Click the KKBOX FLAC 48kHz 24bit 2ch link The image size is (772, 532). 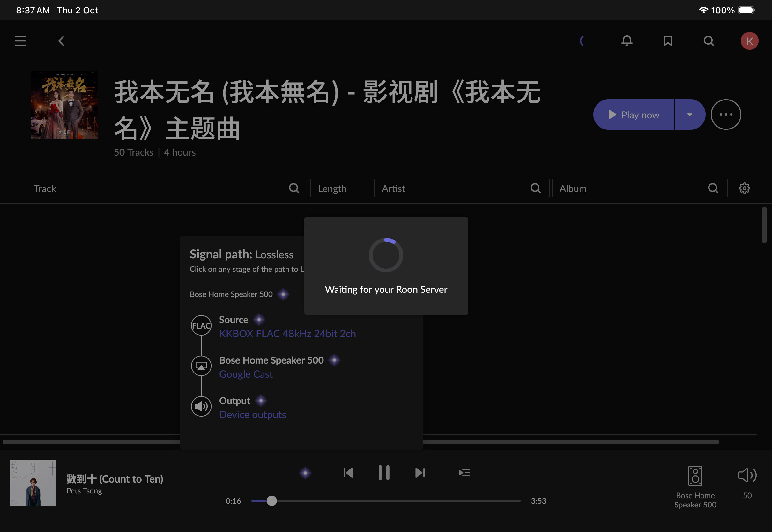click(x=287, y=334)
